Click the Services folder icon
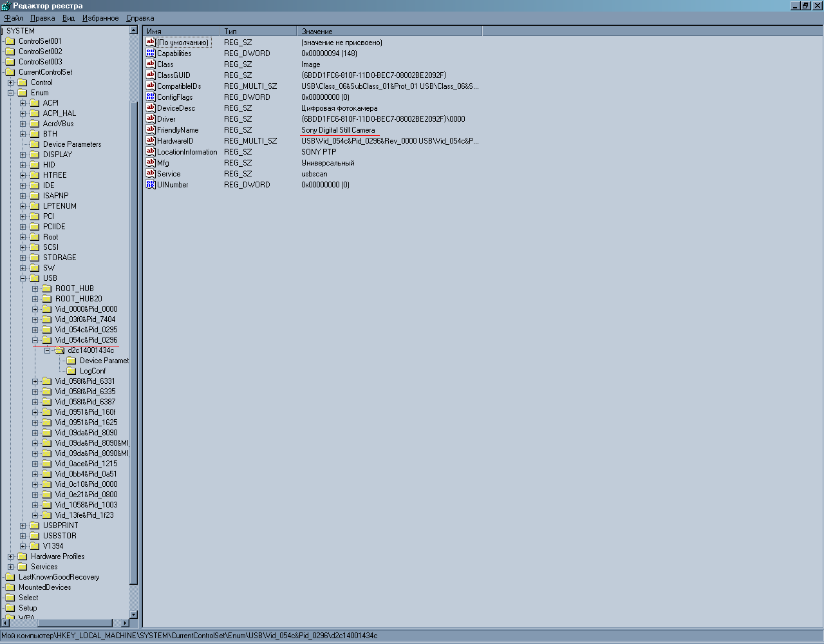This screenshot has height=644, width=824. 23,567
